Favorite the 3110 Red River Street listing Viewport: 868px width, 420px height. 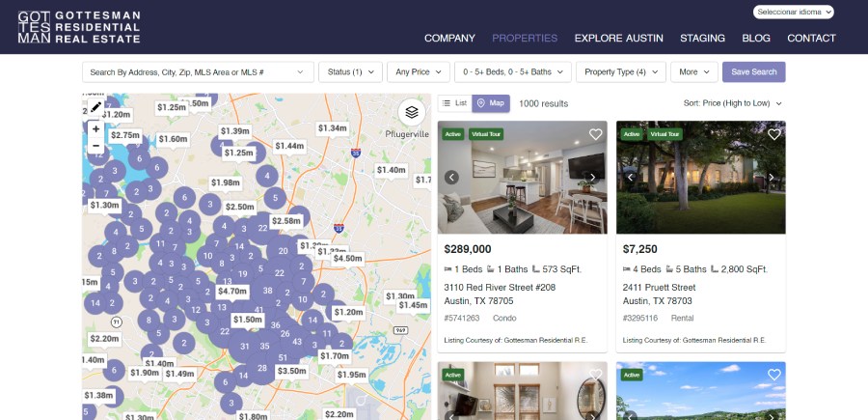[595, 134]
